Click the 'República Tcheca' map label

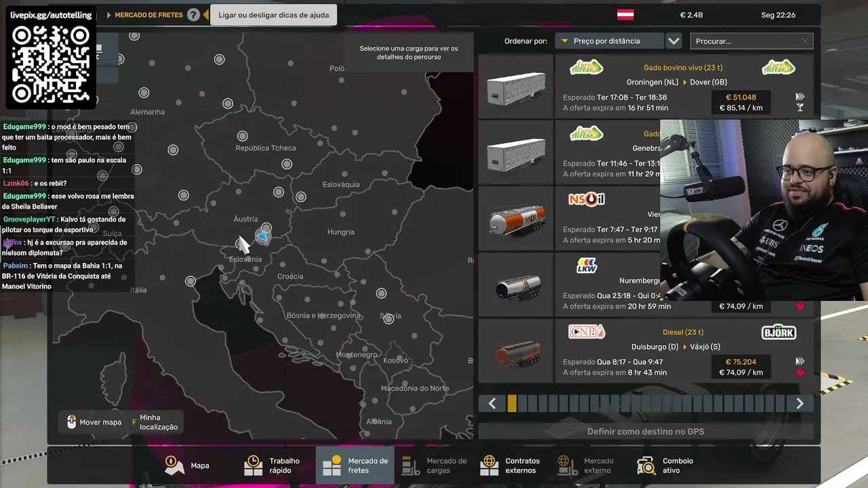265,148
